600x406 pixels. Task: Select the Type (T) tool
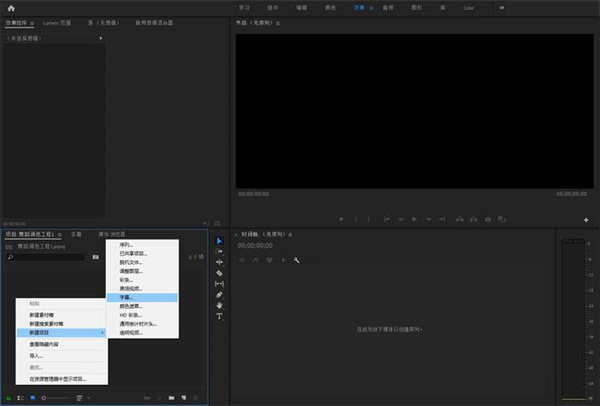click(219, 316)
